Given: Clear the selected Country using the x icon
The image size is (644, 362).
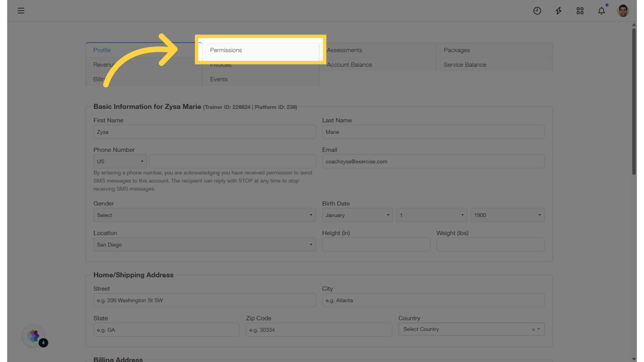Looking at the screenshot, I should 533,329.
